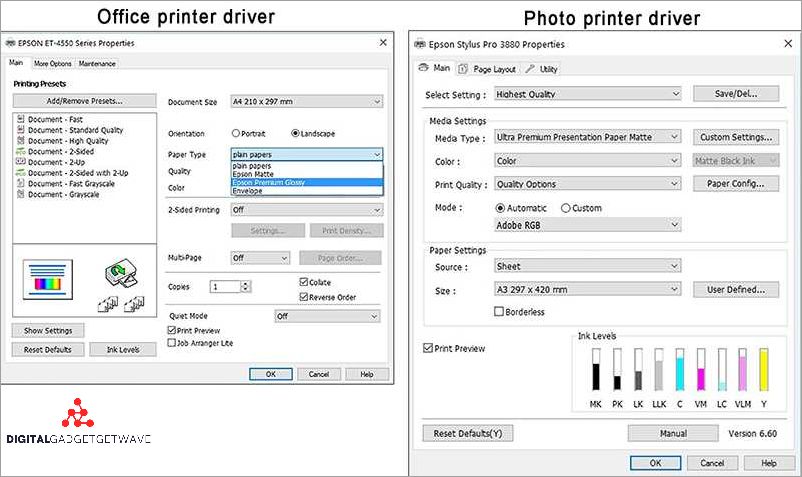Select the Portrait orientation radio button
This screenshot has width=802, height=477.
236,133
